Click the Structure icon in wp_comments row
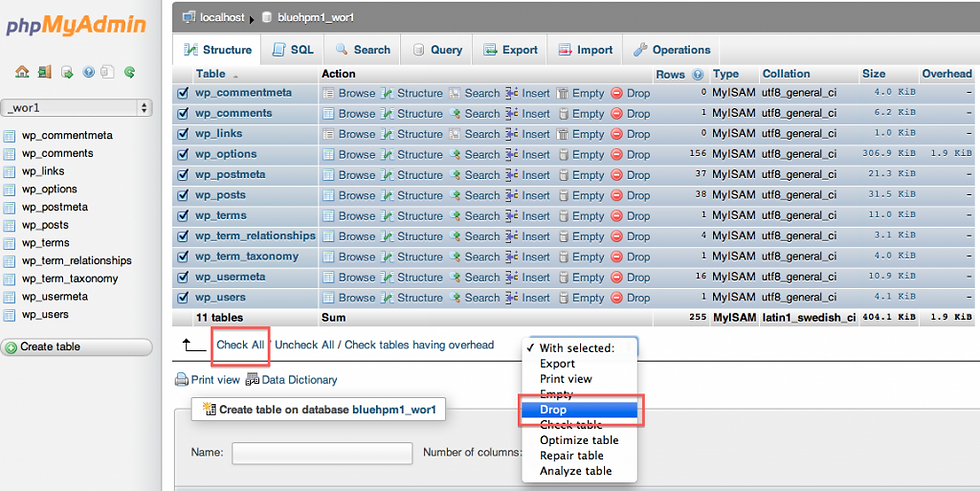The image size is (980, 491). tap(388, 114)
